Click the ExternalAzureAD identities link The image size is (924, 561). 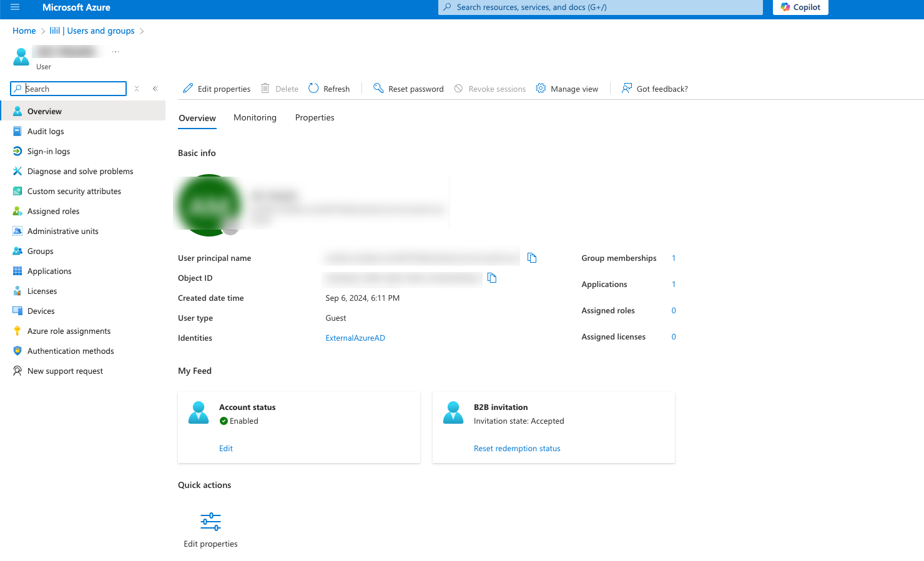(355, 338)
